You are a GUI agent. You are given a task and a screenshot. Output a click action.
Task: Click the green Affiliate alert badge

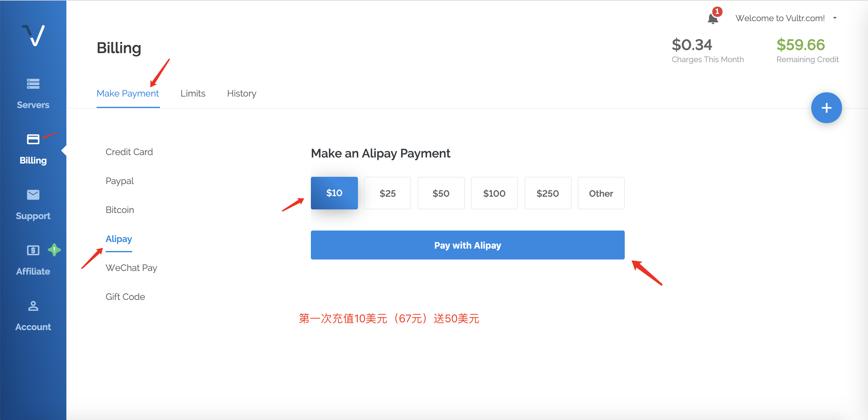pos(54,250)
